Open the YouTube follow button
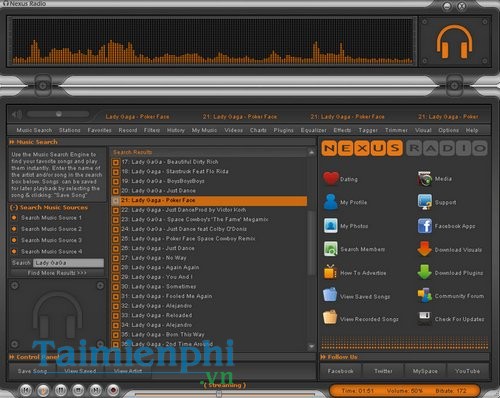This screenshot has width=500, height=398. [x=467, y=371]
